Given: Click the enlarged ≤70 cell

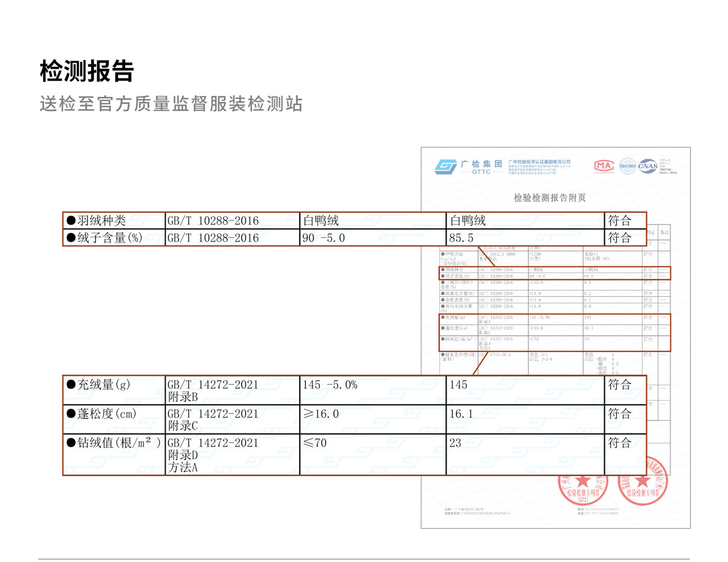Looking at the screenshot, I should pyautogui.click(x=372, y=454).
